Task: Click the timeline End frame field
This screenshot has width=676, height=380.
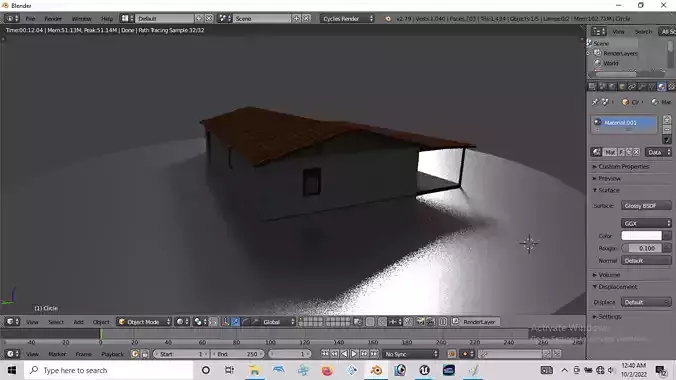Action: (237, 354)
